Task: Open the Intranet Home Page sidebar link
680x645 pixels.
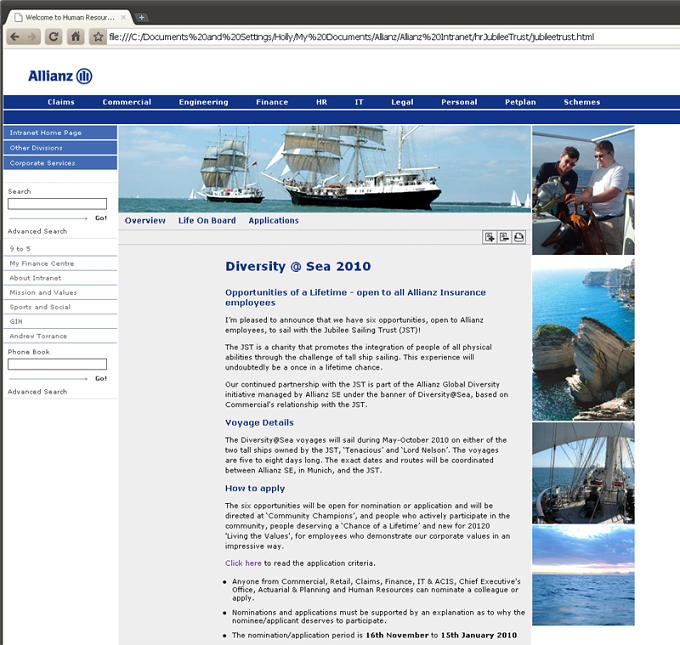Action: click(60, 133)
